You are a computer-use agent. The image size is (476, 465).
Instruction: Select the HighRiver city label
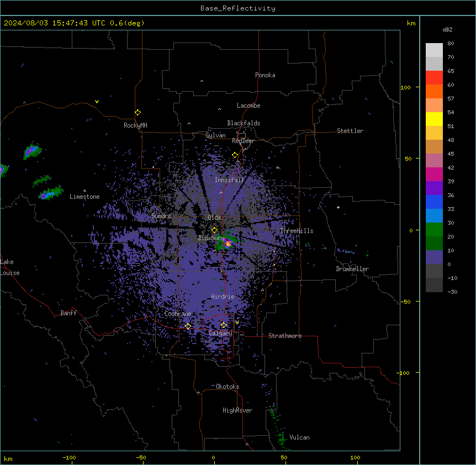point(237,410)
